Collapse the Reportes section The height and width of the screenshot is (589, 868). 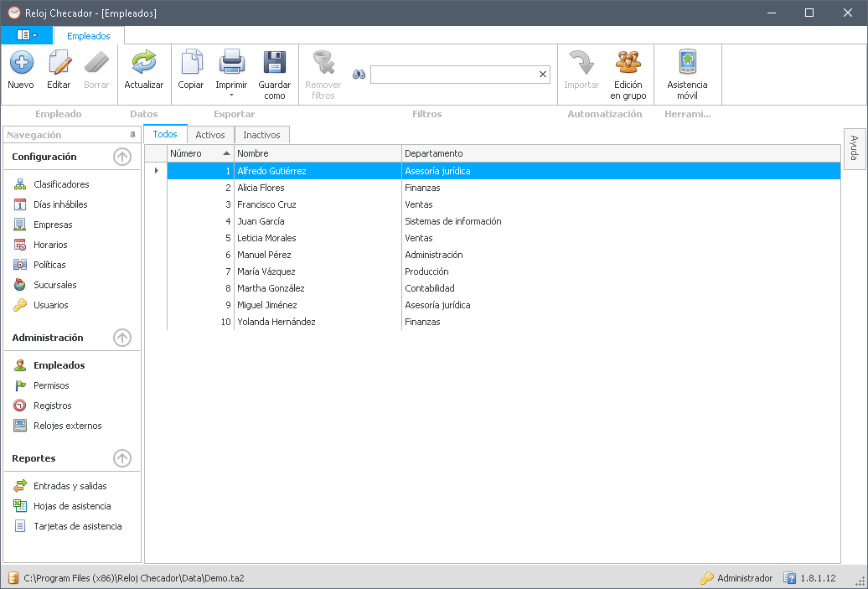click(122, 458)
